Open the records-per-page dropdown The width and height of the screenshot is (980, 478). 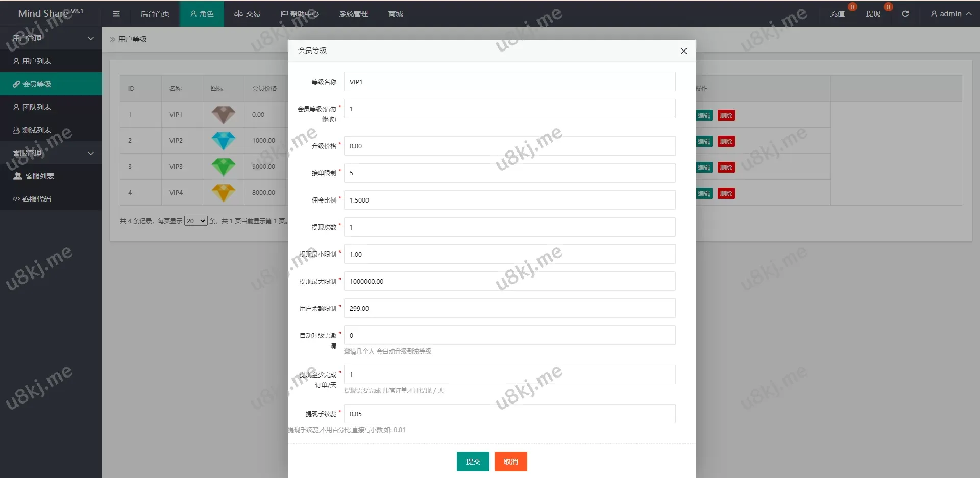coord(195,221)
